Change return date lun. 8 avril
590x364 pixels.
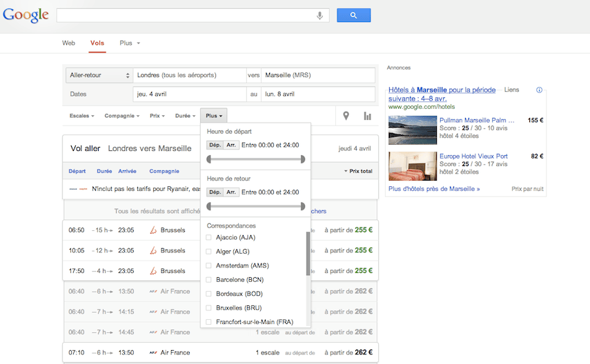pos(318,94)
